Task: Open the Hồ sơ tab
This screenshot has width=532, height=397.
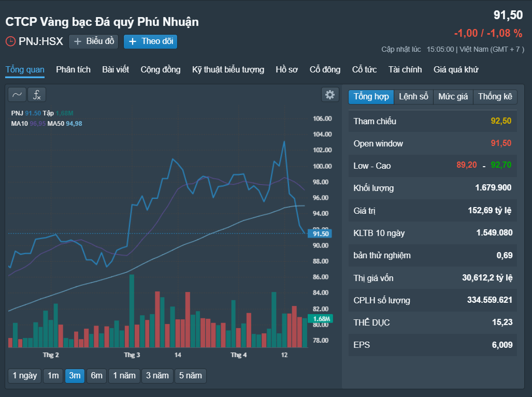Action: (286, 69)
